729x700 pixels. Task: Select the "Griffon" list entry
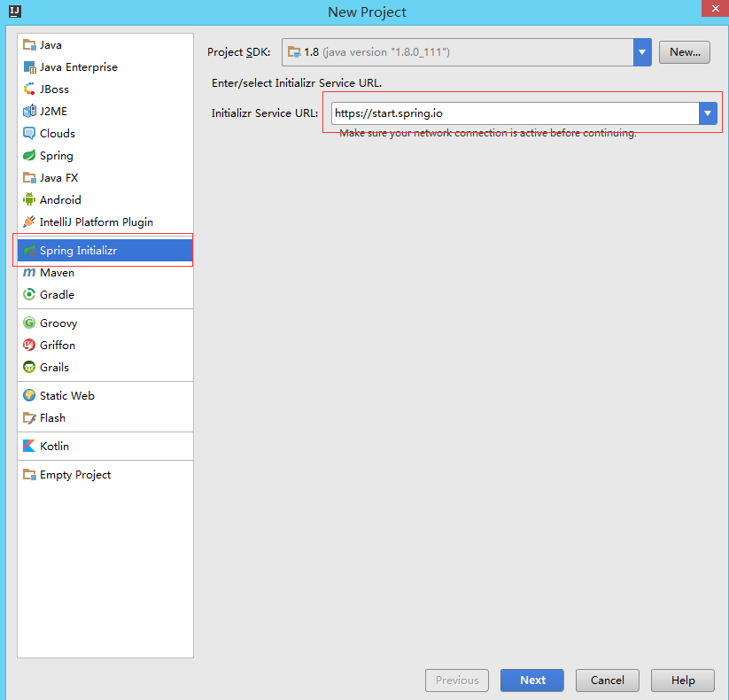point(105,345)
